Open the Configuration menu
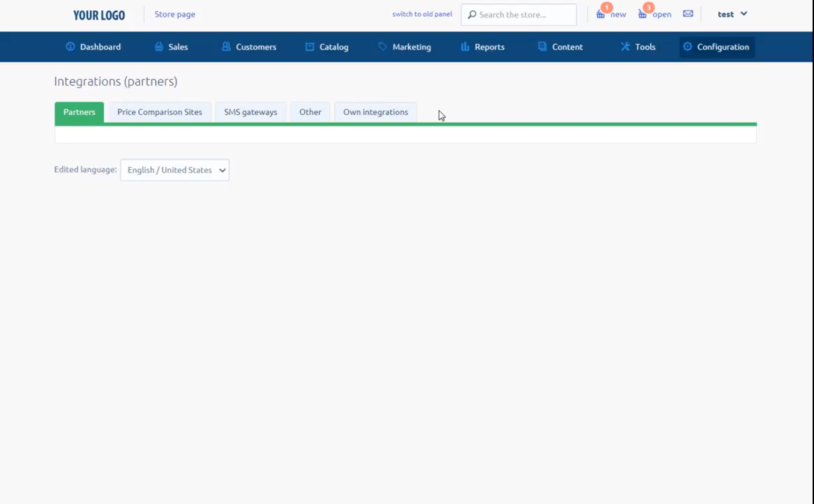This screenshot has width=814, height=504. coord(717,47)
